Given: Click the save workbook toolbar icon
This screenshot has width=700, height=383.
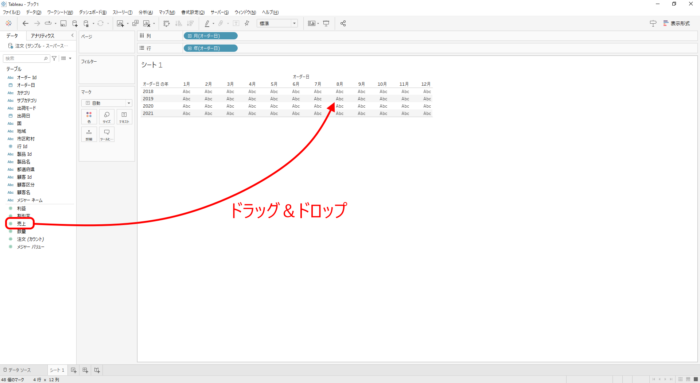Looking at the screenshot, I should (63, 23).
